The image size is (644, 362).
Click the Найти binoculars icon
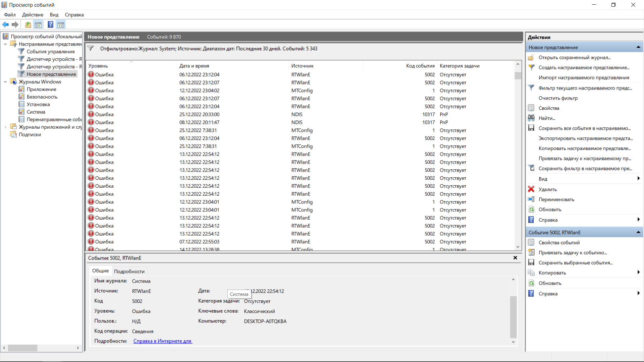[531, 118]
